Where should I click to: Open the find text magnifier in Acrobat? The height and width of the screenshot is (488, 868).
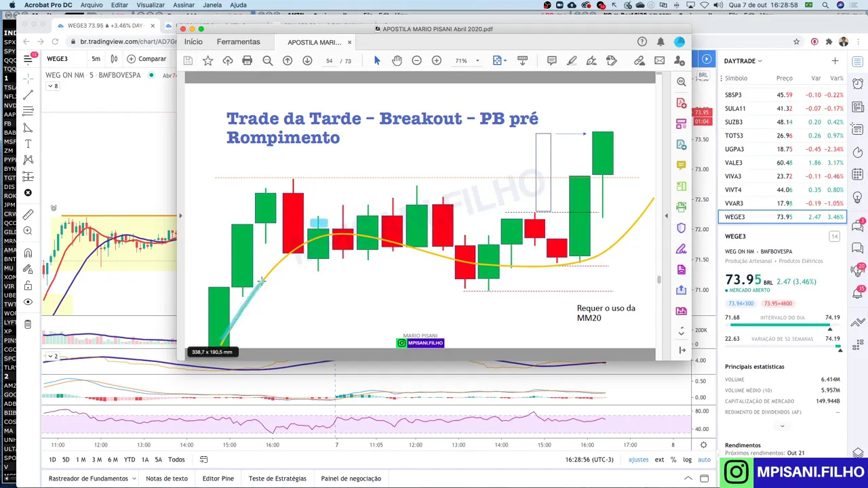[268, 61]
